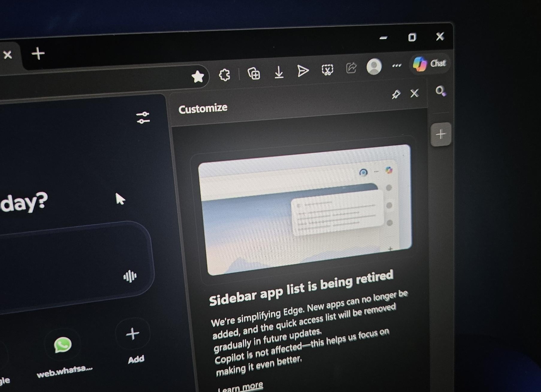Open the Collections toolbar icon
Screen dimensions: 541x392
254,73
